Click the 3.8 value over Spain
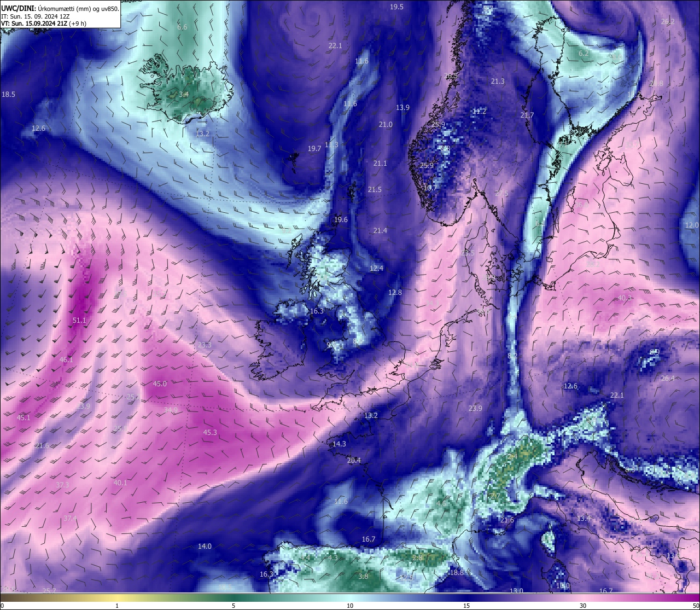The width and height of the screenshot is (700, 610). (x=363, y=576)
